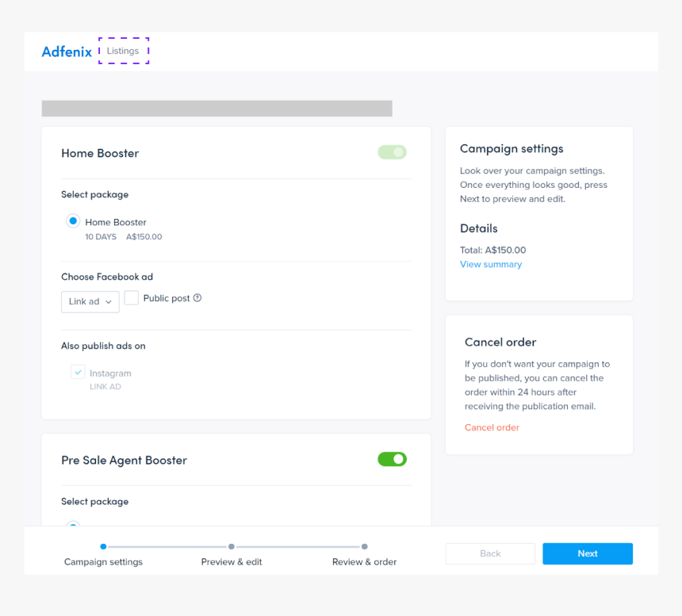Click the View summary link
Screen dimensions: 682x616
(x=491, y=264)
